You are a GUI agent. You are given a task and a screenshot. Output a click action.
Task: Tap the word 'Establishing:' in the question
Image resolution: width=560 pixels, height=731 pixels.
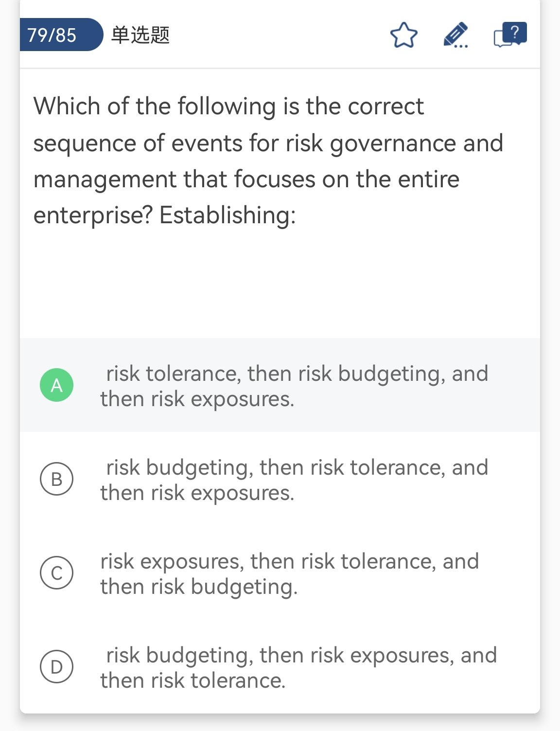click(x=227, y=215)
